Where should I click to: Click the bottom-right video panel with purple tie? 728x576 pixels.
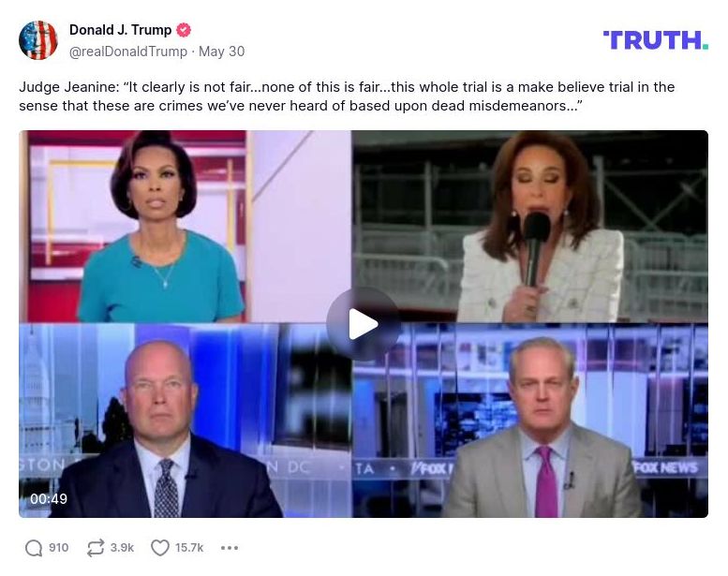(x=529, y=421)
